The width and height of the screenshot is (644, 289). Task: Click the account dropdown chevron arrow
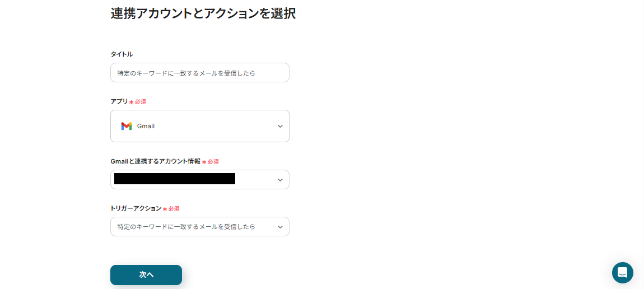point(280,180)
